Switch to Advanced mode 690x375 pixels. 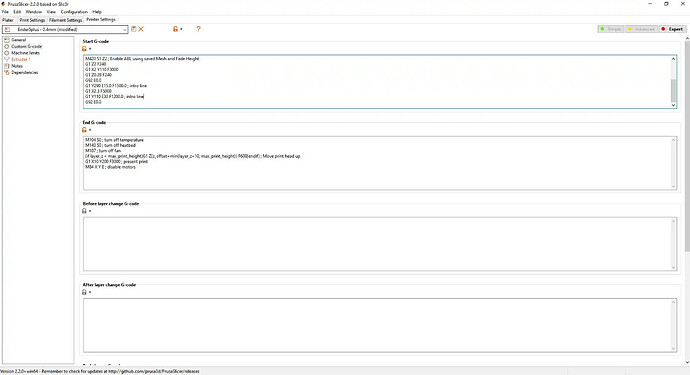[x=642, y=29]
